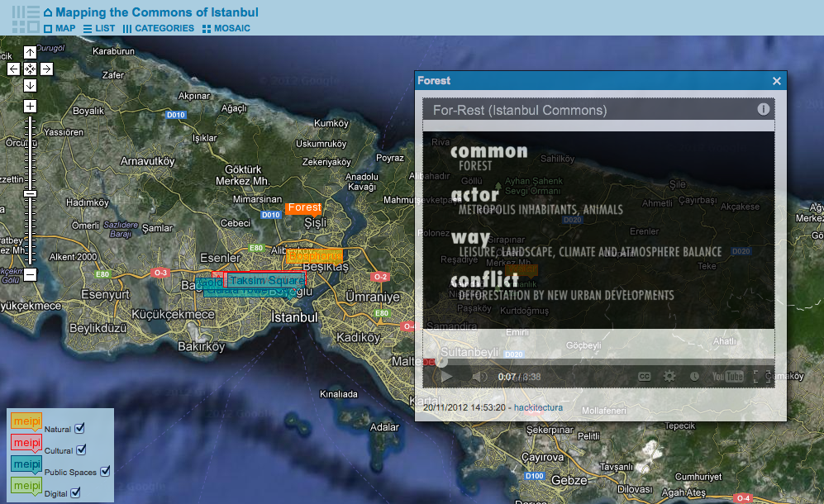The height and width of the screenshot is (504, 824).
Task: Click the Watch Later clock icon
Action: [x=694, y=376]
